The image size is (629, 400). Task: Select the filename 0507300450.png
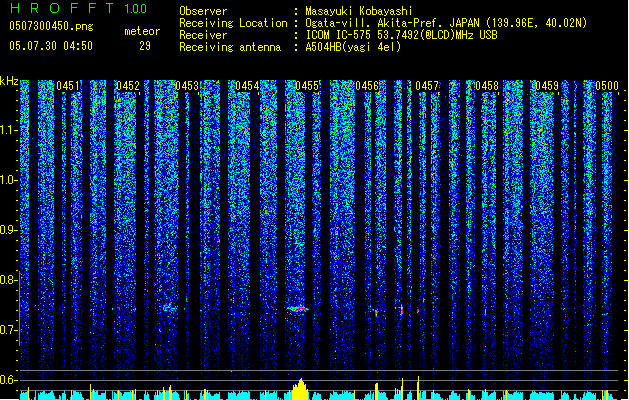[51, 26]
